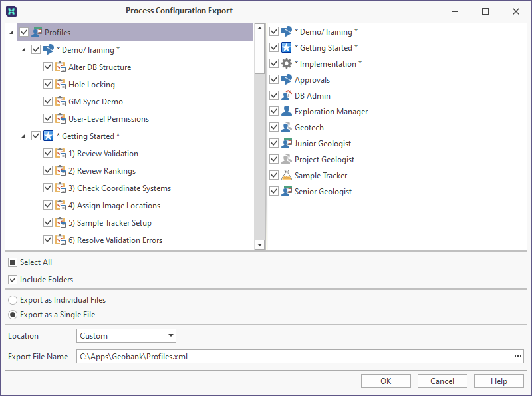The width and height of the screenshot is (532, 396).
Task: Select Junior Geologist in right list
Action: pos(323,143)
